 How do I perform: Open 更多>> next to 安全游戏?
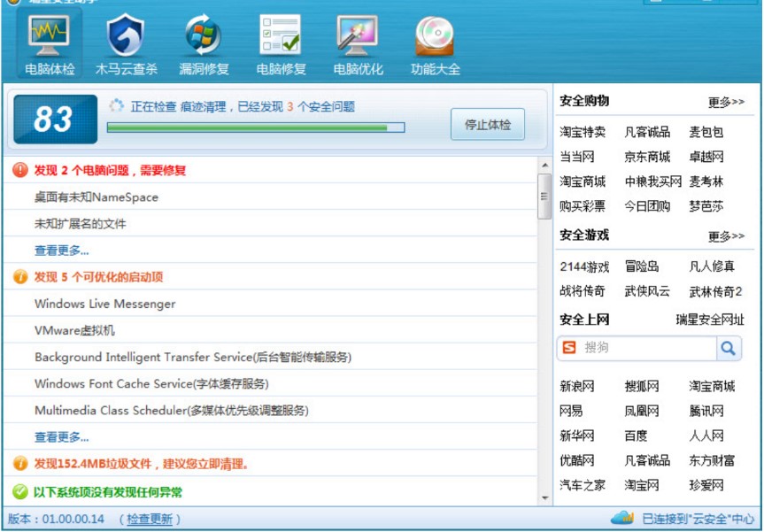(726, 236)
